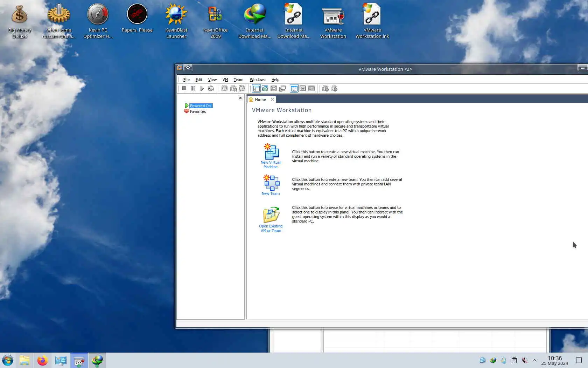Minimize the VMware Workstation window
Screen dimensions: 588x368
point(582,68)
